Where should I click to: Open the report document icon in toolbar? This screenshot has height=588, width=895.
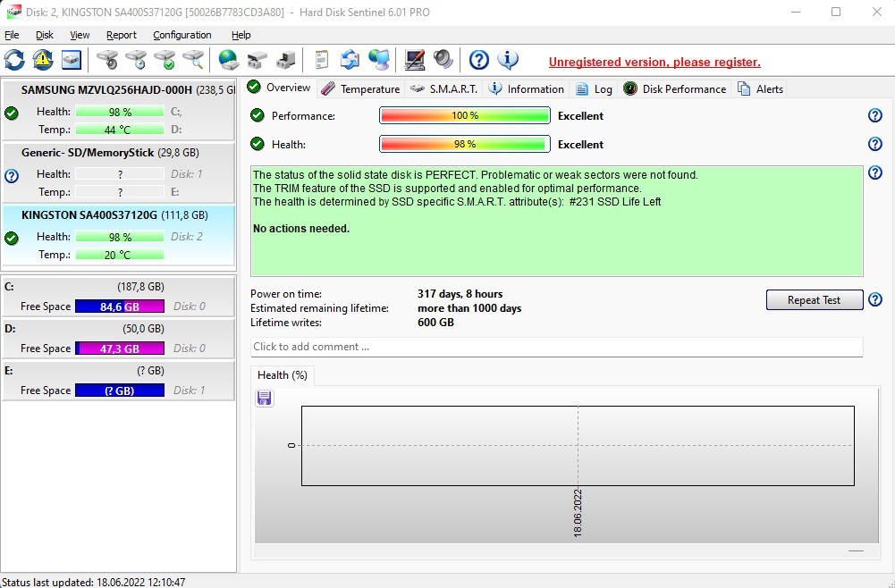click(x=322, y=60)
